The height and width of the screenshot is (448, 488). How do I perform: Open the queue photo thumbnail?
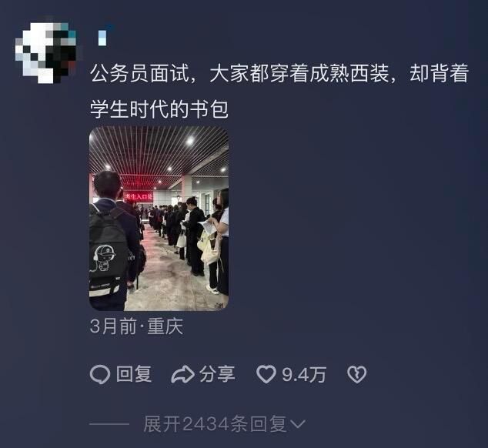[159, 219]
